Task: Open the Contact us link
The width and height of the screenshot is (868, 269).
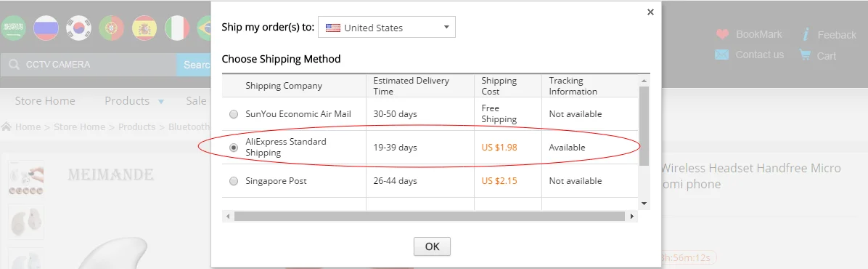Action: pos(759,55)
